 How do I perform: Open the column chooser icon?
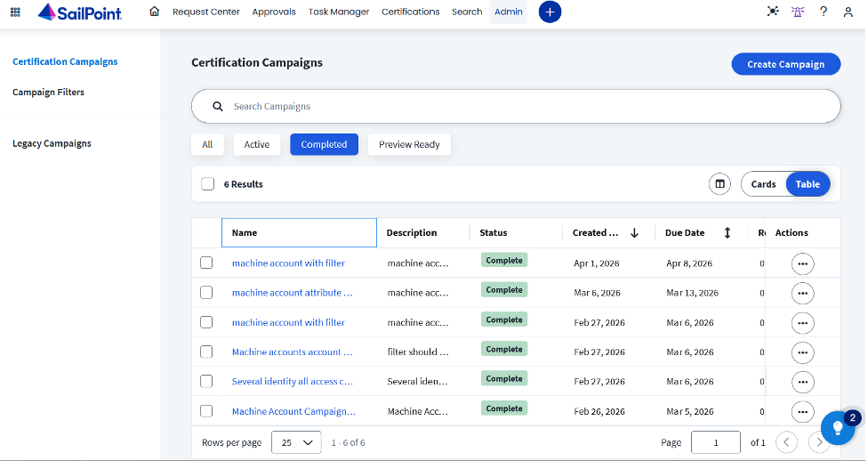[719, 184]
